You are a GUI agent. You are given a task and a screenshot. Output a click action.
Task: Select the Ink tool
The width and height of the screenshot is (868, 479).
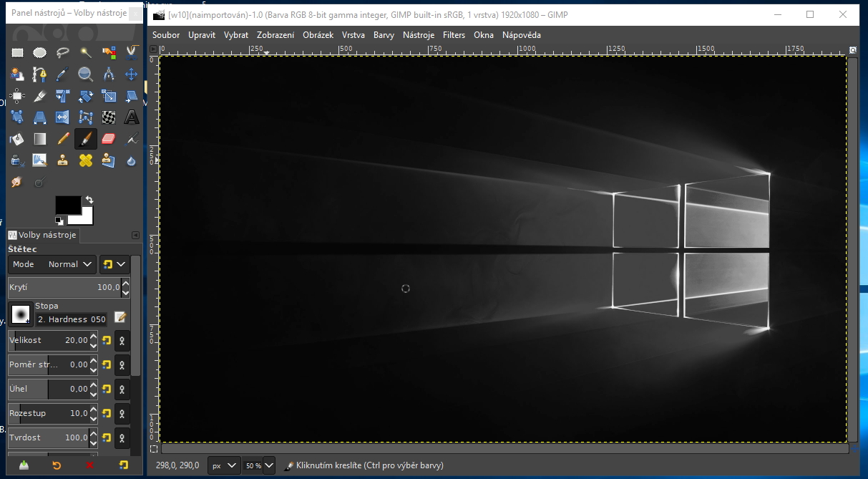[x=17, y=160]
